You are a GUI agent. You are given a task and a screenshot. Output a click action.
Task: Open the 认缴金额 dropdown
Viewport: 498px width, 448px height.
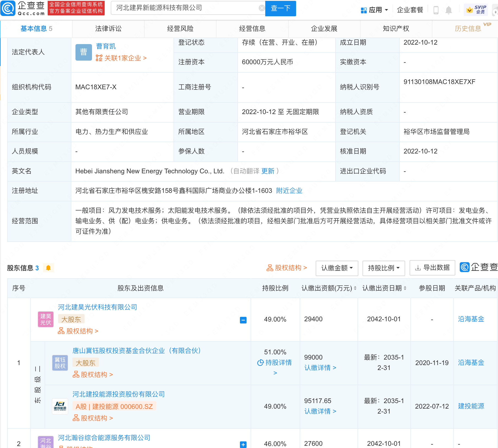click(337, 268)
